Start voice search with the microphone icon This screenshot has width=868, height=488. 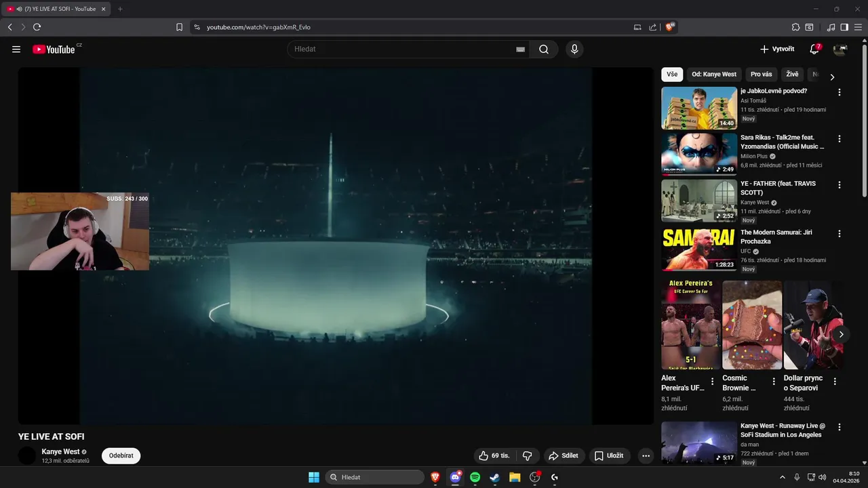(x=574, y=49)
